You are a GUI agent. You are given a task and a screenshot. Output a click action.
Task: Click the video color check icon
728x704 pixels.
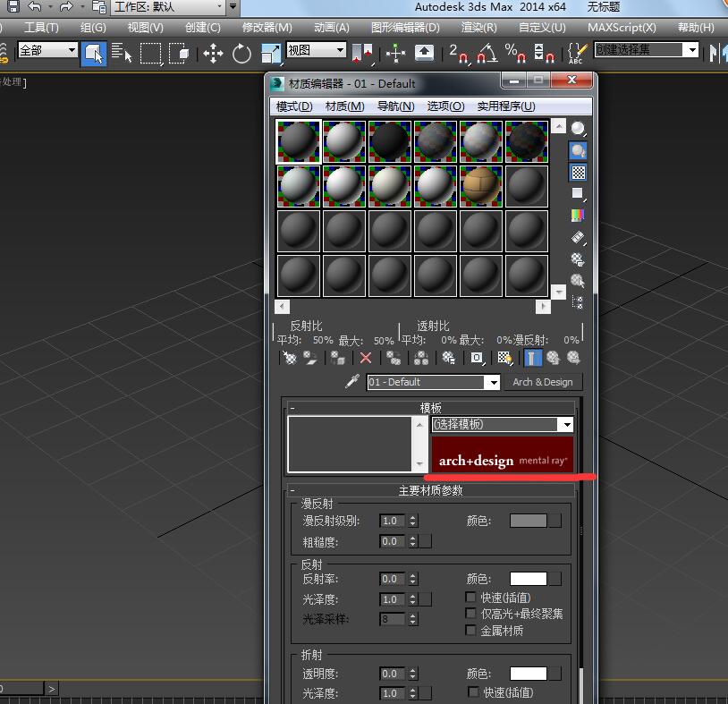(578, 216)
